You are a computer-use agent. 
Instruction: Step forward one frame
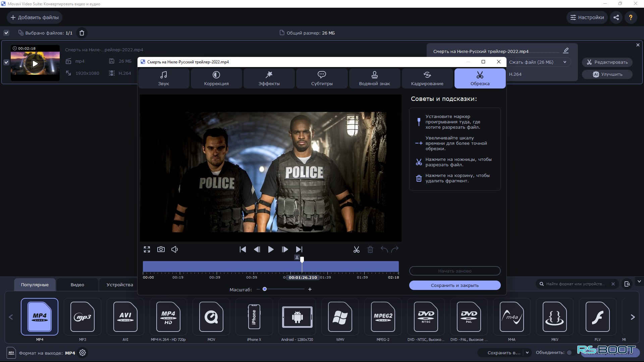point(285,249)
